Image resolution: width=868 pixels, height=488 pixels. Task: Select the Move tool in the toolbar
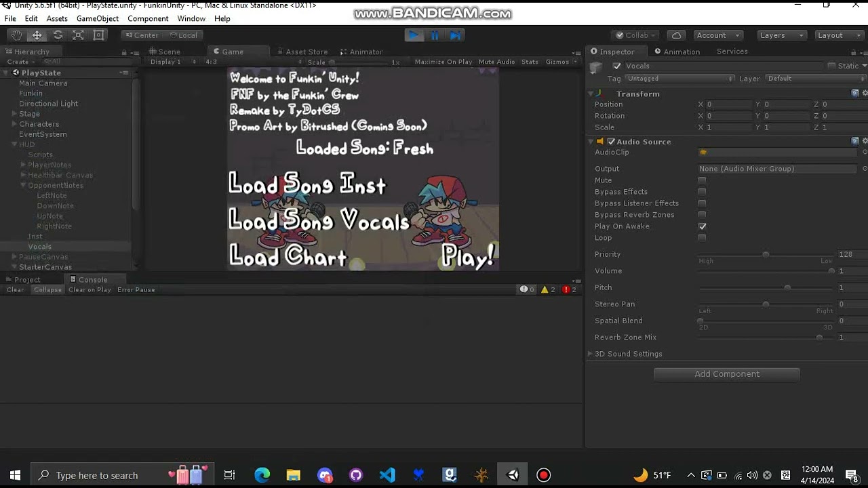[37, 35]
